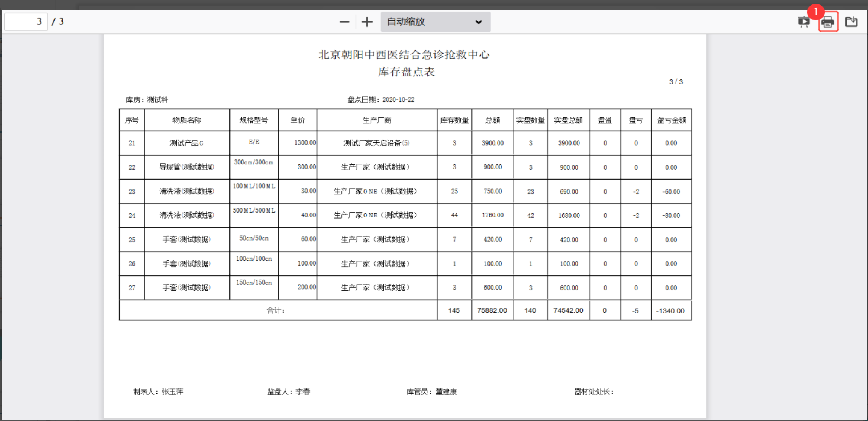Click the 导尿管(测试数据) cell
Viewport: 868px width, 421px height.
[187, 167]
